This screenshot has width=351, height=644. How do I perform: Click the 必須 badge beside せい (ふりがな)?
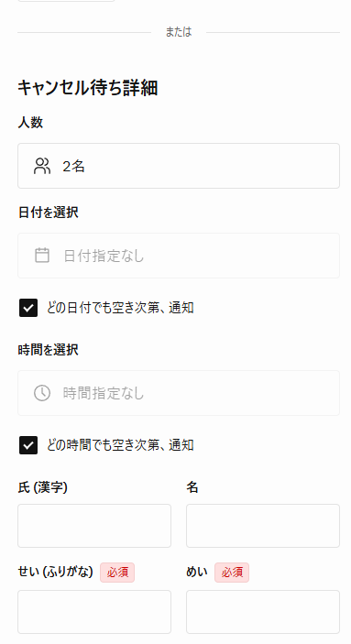117,573
